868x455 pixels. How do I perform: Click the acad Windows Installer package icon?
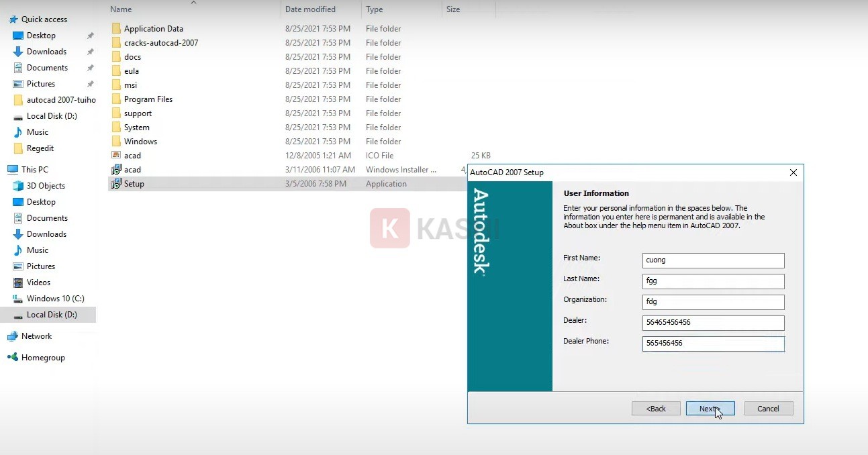116,170
